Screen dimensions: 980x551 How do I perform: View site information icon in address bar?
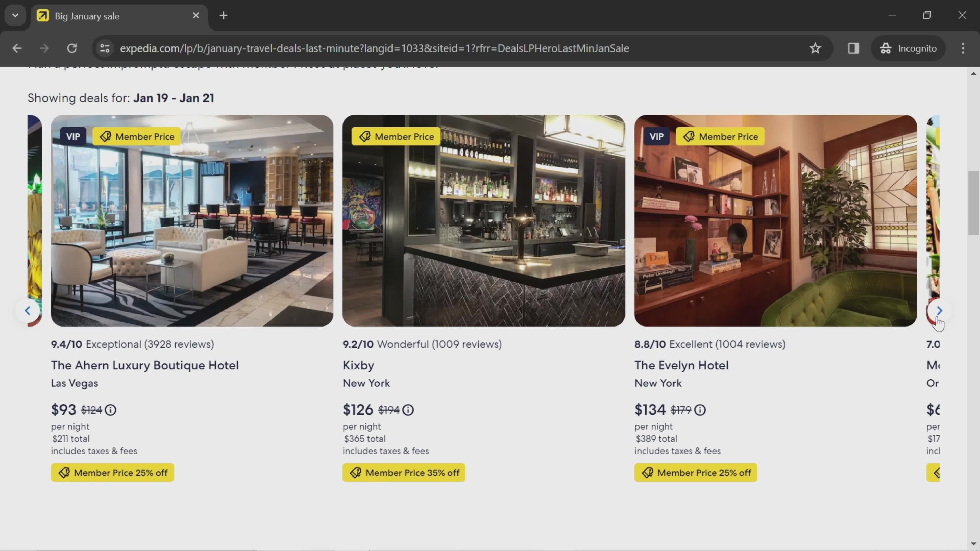click(105, 48)
